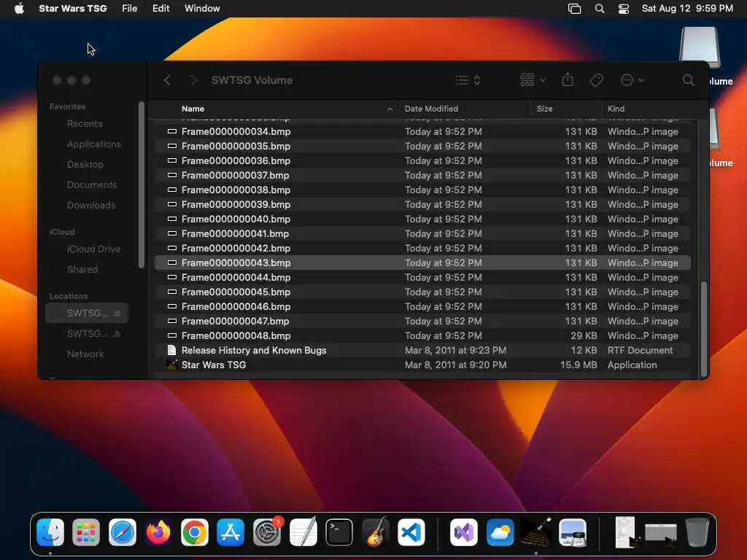Launch Firefox from the Dock

point(158,532)
